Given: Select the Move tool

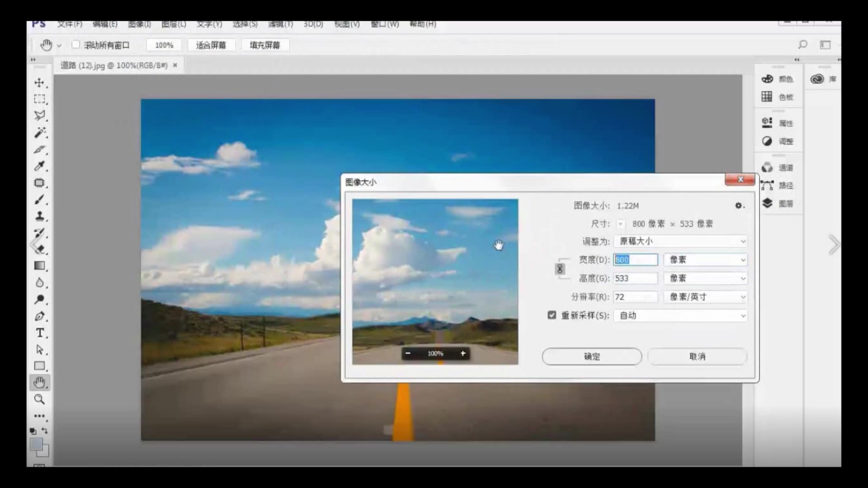Looking at the screenshot, I should click(40, 83).
